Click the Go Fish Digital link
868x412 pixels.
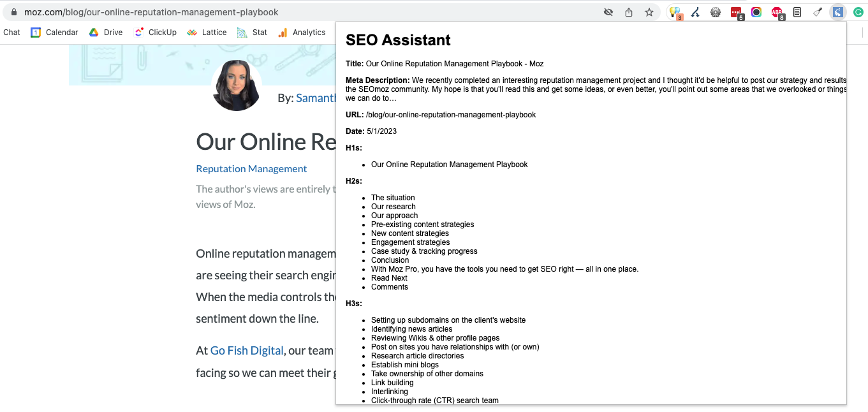(246, 350)
